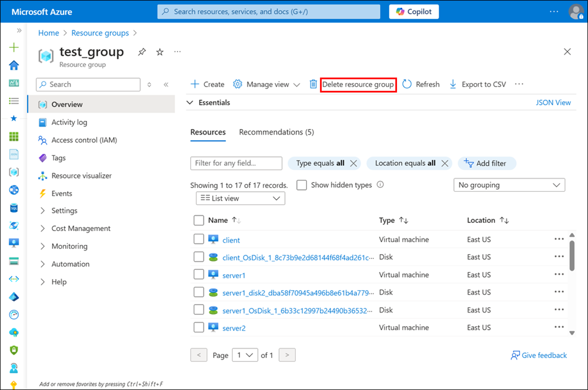The height and width of the screenshot is (390, 588).
Task: Open the SQL databases sidebar icon
Action: (x=14, y=208)
